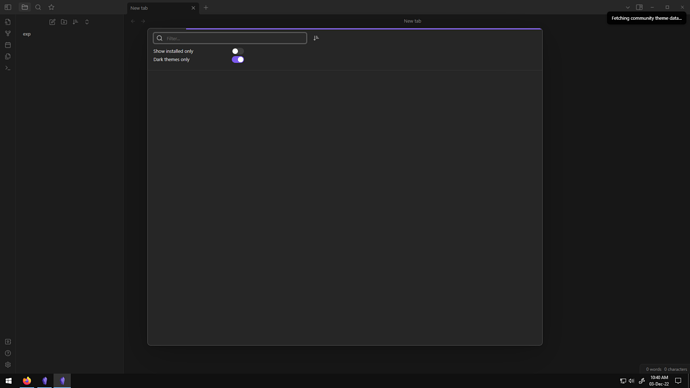Open theme sort options beside filter box

(316, 38)
